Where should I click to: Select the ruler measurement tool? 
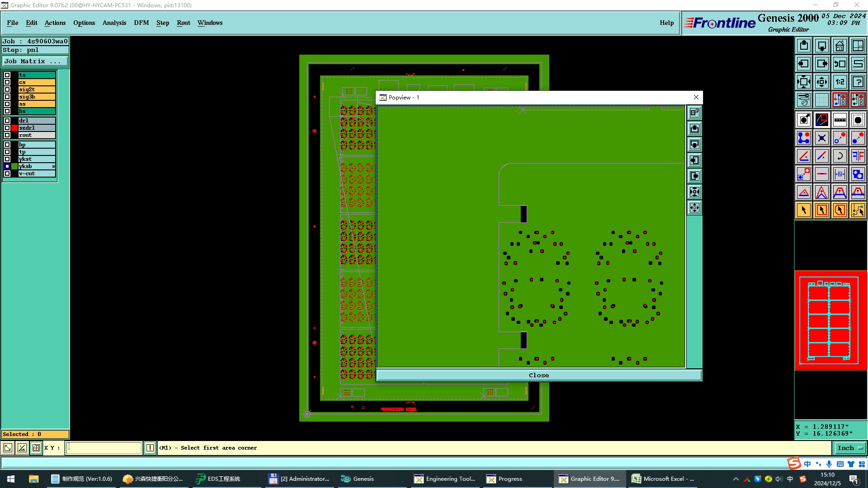[x=840, y=120]
